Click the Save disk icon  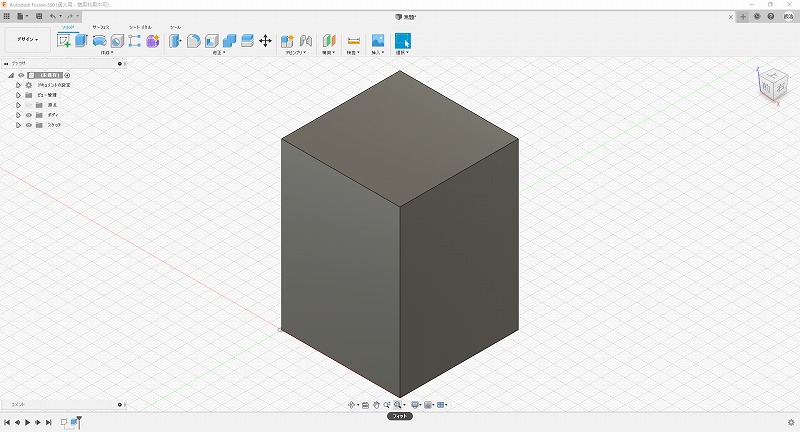[x=38, y=17]
